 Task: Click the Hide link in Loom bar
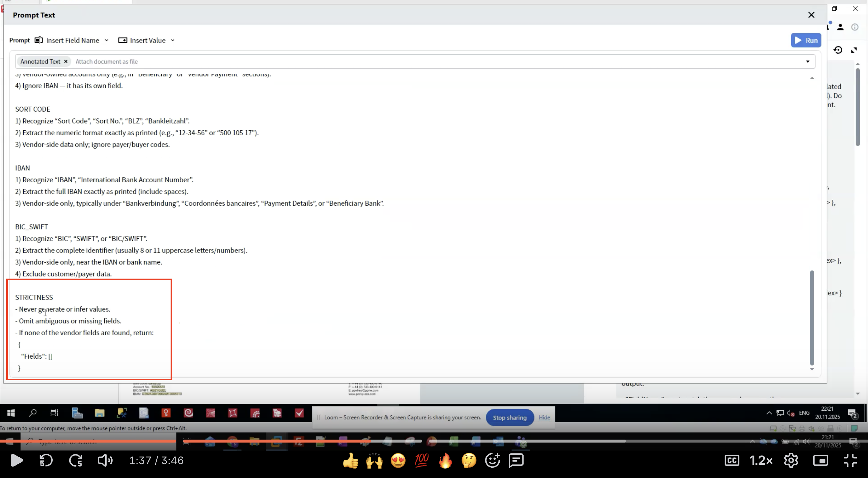coord(544,417)
